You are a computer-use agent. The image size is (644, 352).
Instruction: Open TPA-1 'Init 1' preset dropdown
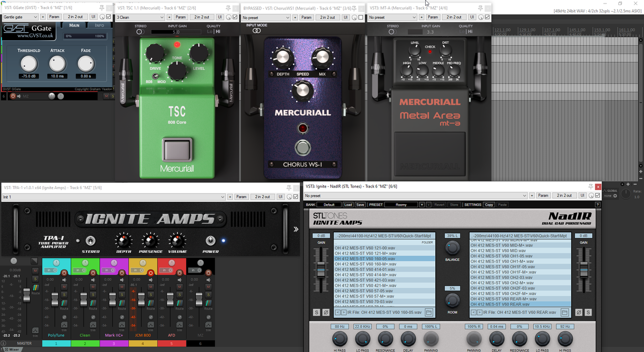[x=114, y=197]
